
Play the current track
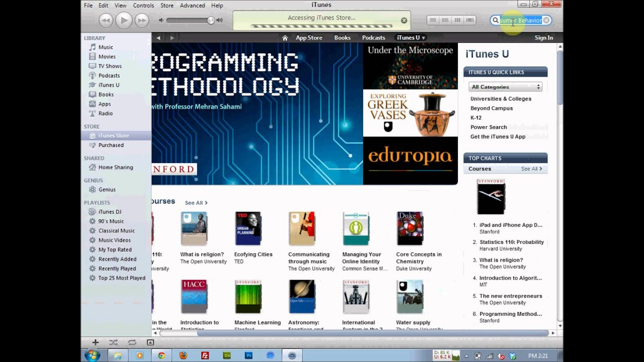pyautogui.click(x=124, y=20)
